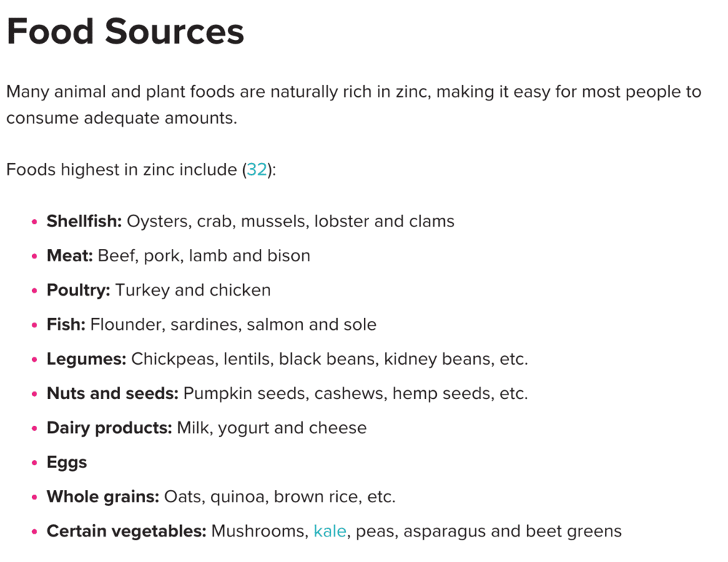Follow the kale hyperlink
728x562 pixels.
click(330, 531)
